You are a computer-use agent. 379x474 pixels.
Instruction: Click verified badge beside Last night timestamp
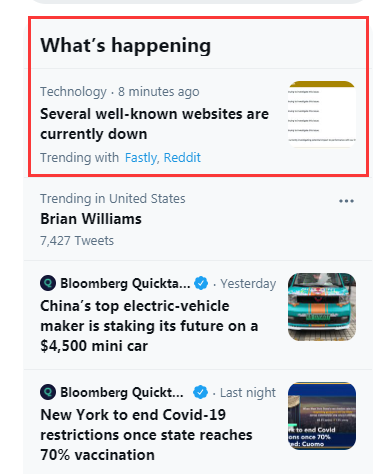pos(201,392)
